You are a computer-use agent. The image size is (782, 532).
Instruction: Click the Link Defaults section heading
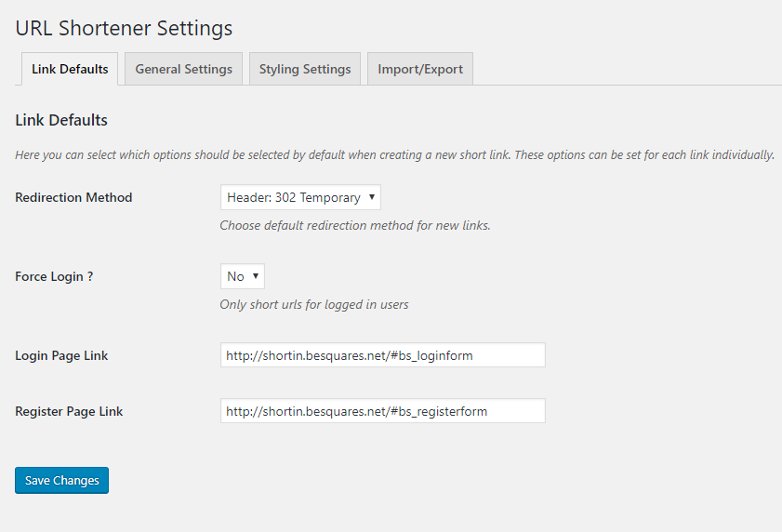[61, 120]
